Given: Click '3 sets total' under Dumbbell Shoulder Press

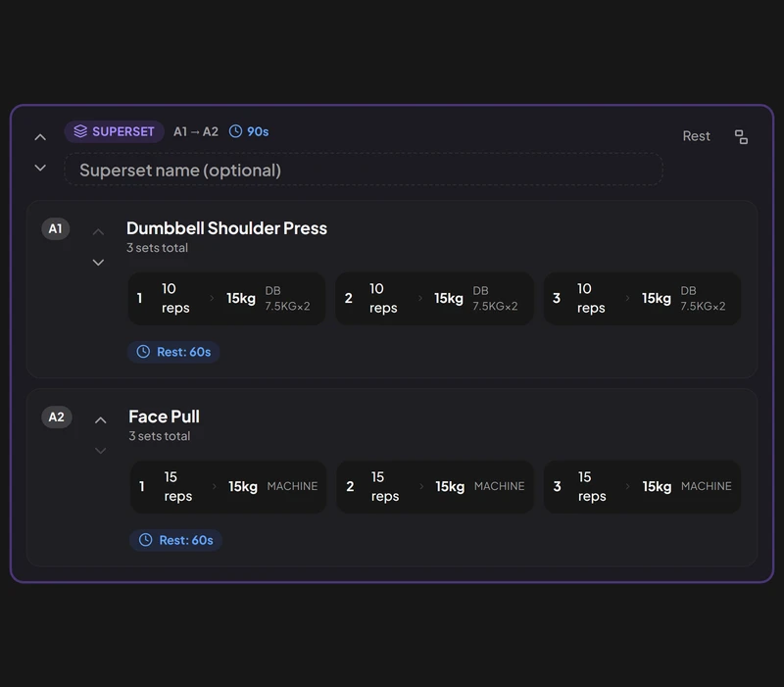Looking at the screenshot, I should [157, 248].
